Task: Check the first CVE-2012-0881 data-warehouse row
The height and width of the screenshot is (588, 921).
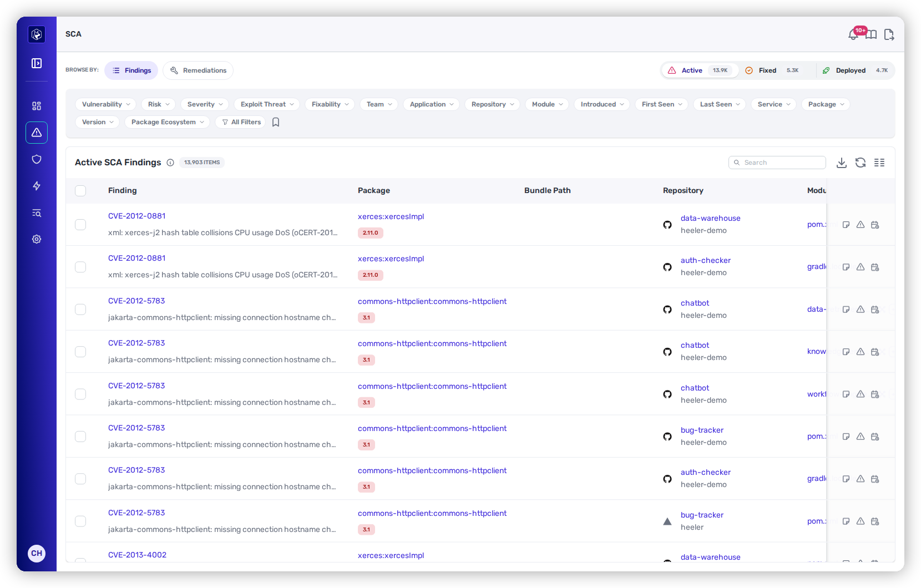Action: pyautogui.click(x=80, y=225)
